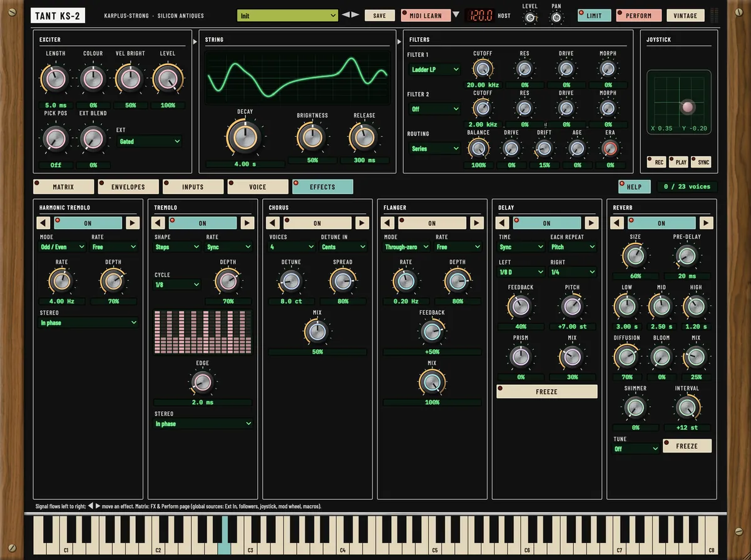Toggle Tremolo ON switch
Image resolution: width=751 pixels, height=560 pixels.
203,223
